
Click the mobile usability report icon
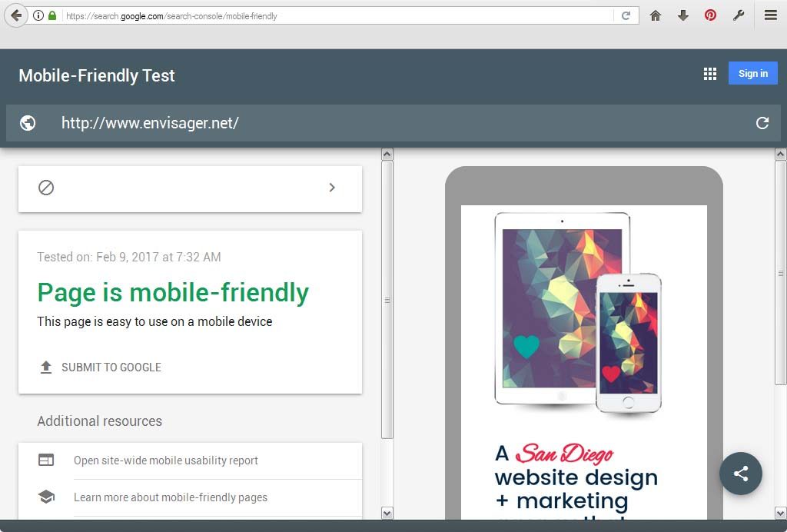tap(46, 460)
